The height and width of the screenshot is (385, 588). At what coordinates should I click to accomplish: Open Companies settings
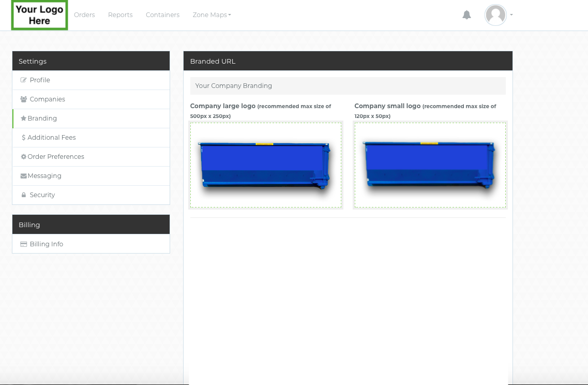point(91,99)
